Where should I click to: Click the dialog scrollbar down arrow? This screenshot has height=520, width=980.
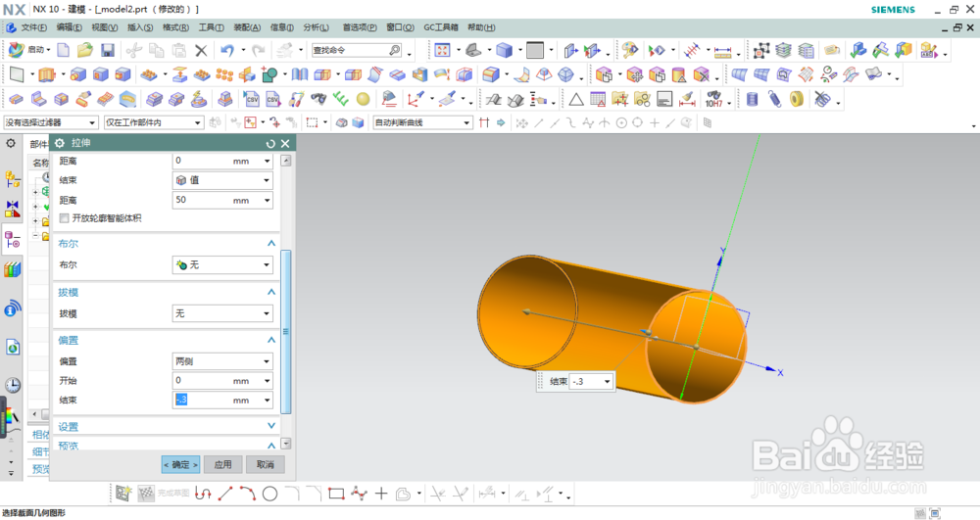pyautogui.click(x=286, y=444)
